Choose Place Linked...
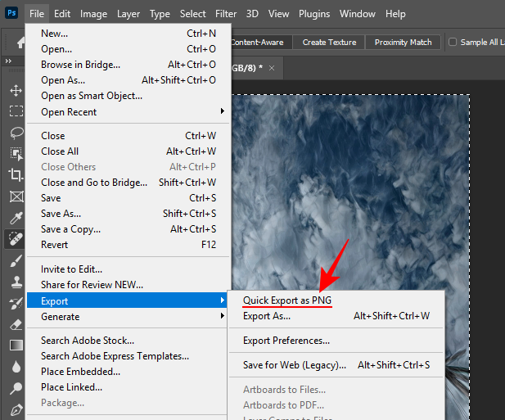Screen dimensions: 505x420 pyautogui.click(x=129, y=387)
